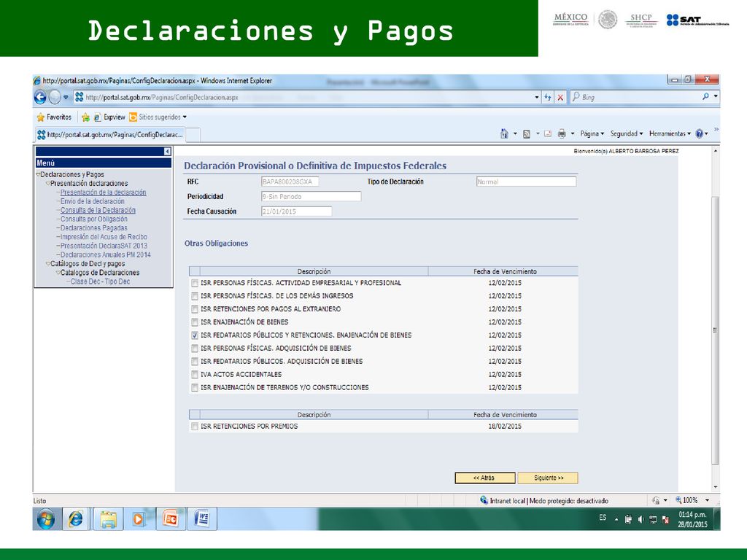Viewport: 747px width, 560px height.
Task: Open Presentación de la declaración link
Action: [103, 192]
